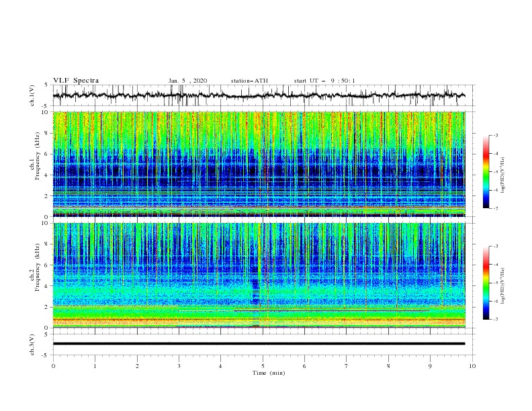Click the "ch.3(V)" axis label

point(32,345)
